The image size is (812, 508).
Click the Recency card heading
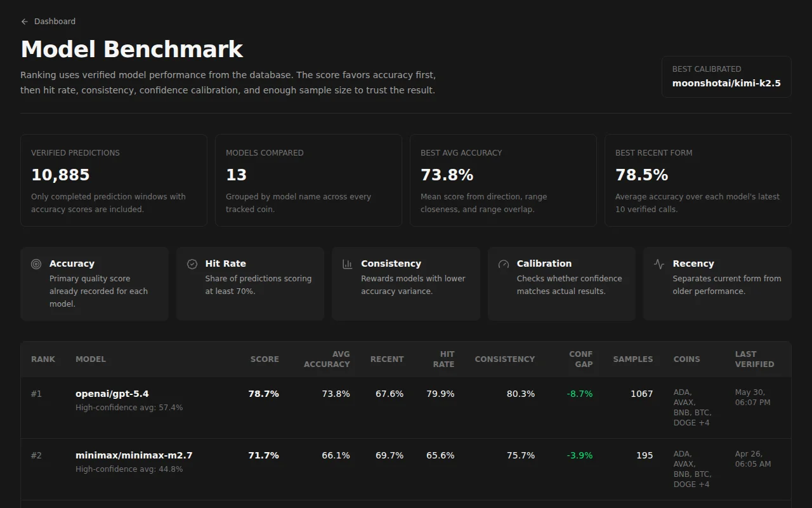click(693, 264)
